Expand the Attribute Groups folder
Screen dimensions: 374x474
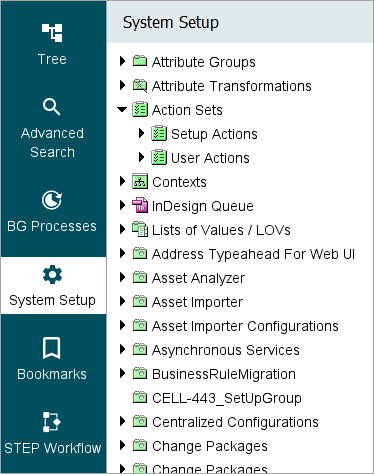click(x=122, y=61)
